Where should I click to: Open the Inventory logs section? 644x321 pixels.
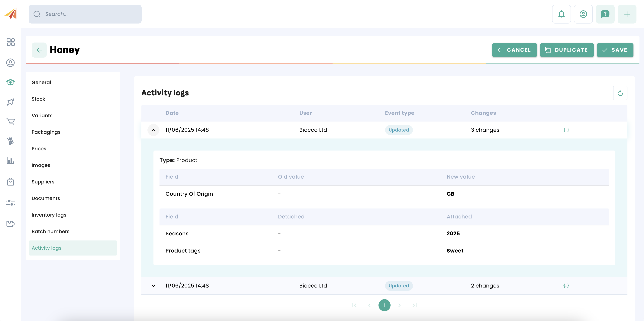[x=49, y=215]
